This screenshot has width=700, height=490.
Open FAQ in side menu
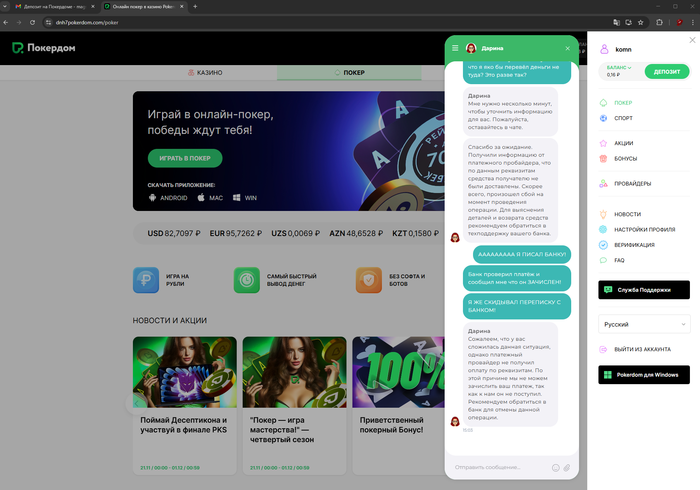(x=619, y=260)
